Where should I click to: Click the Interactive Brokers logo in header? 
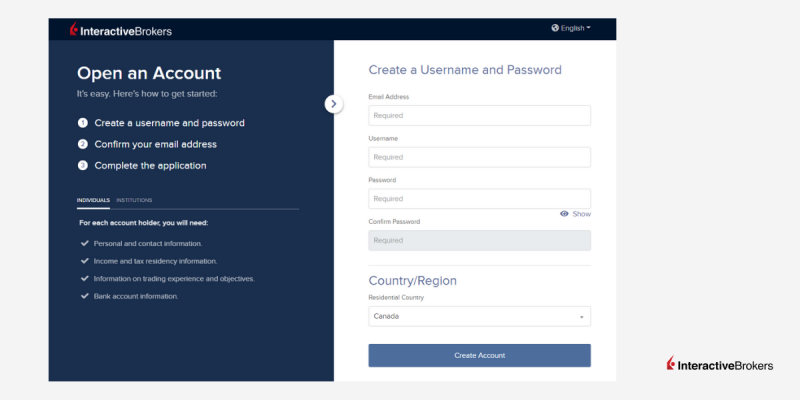(x=120, y=30)
